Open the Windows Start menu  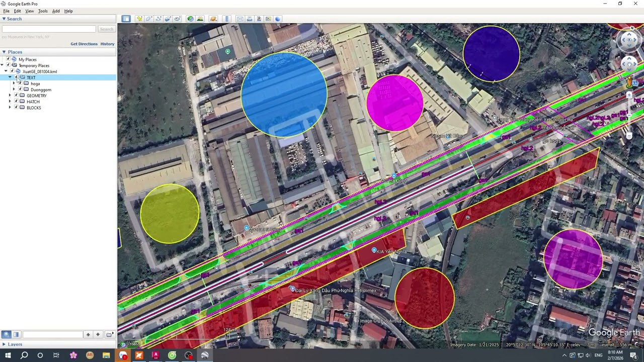pyautogui.click(x=8, y=355)
